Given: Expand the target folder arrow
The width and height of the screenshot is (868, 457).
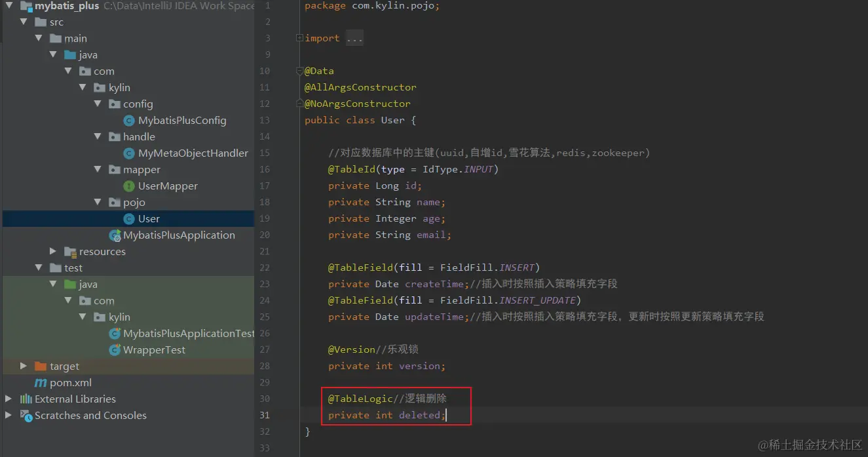Looking at the screenshot, I should pyautogui.click(x=24, y=366).
